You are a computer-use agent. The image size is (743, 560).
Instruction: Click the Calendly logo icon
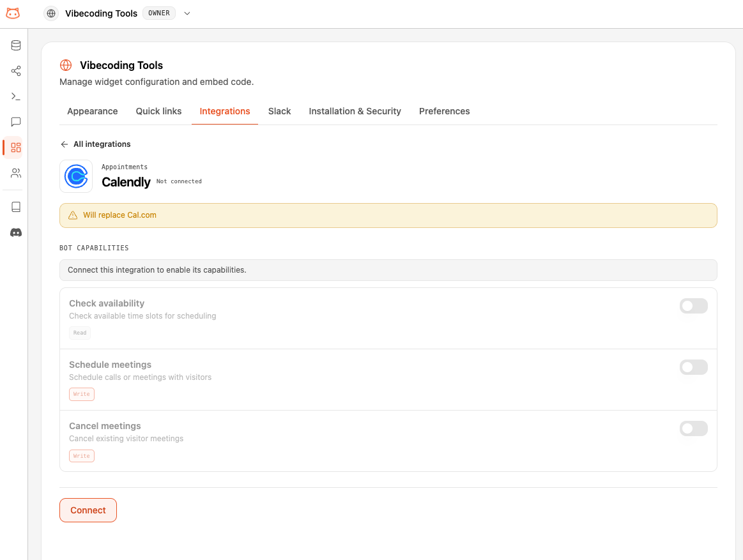(x=76, y=176)
